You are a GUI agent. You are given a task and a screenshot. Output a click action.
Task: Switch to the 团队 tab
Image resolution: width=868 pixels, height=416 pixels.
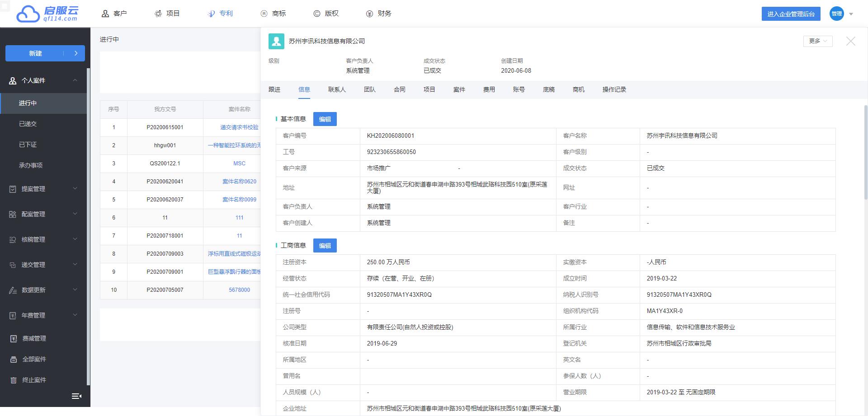pyautogui.click(x=370, y=89)
